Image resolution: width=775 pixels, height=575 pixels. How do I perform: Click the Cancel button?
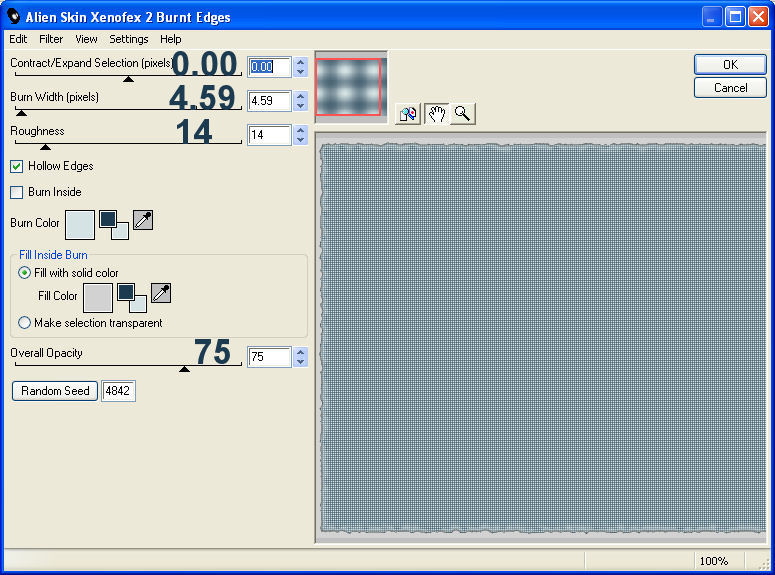click(x=730, y=88)
